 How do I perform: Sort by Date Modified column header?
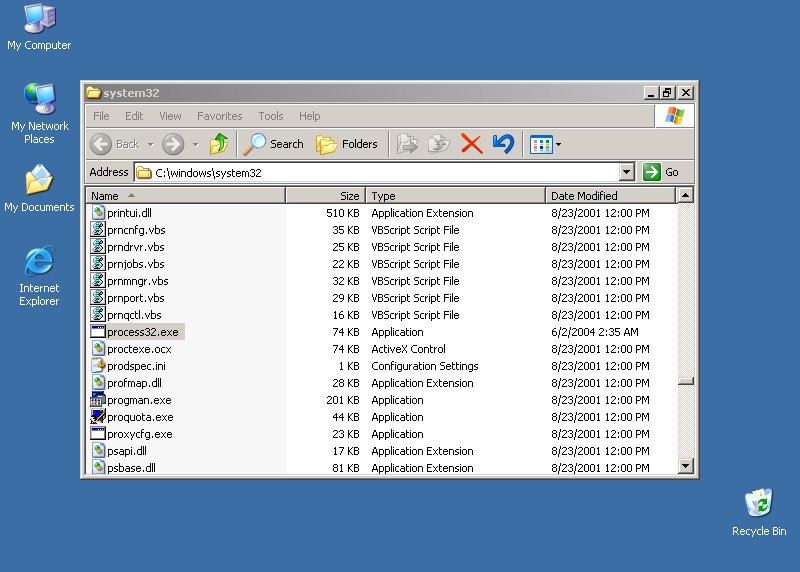point(610,195)
